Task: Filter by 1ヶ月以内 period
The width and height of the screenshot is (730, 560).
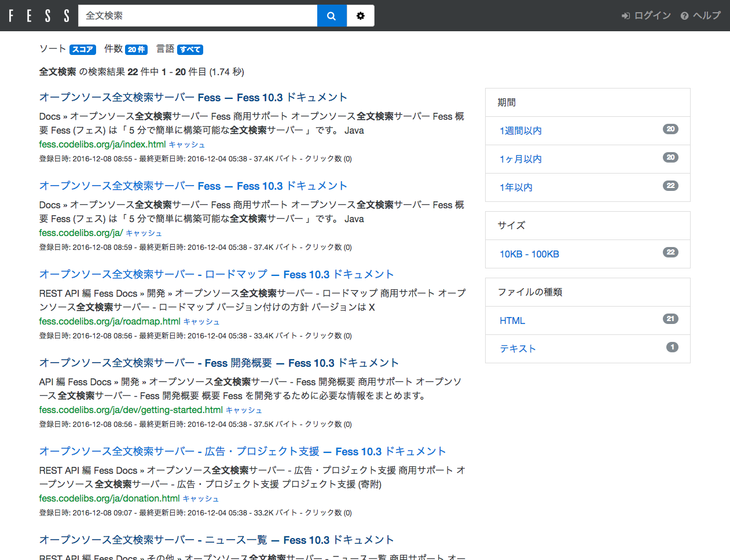Action: [520, 159]
